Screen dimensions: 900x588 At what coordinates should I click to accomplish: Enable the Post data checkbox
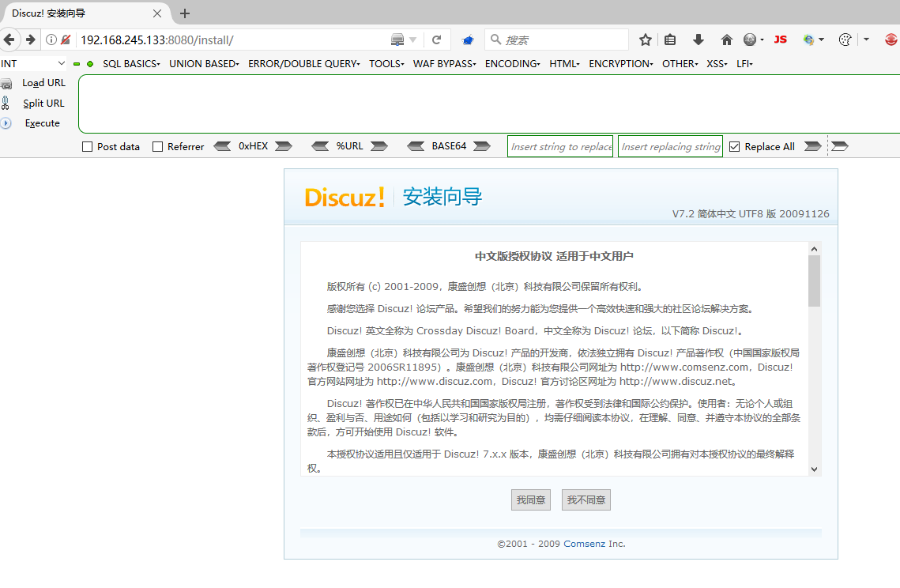tap(87, 146)
